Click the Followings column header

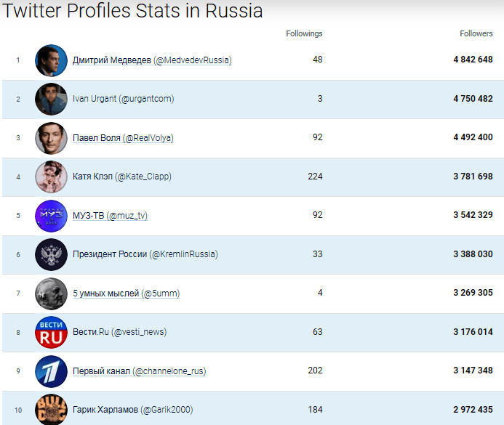coord(304,33)
